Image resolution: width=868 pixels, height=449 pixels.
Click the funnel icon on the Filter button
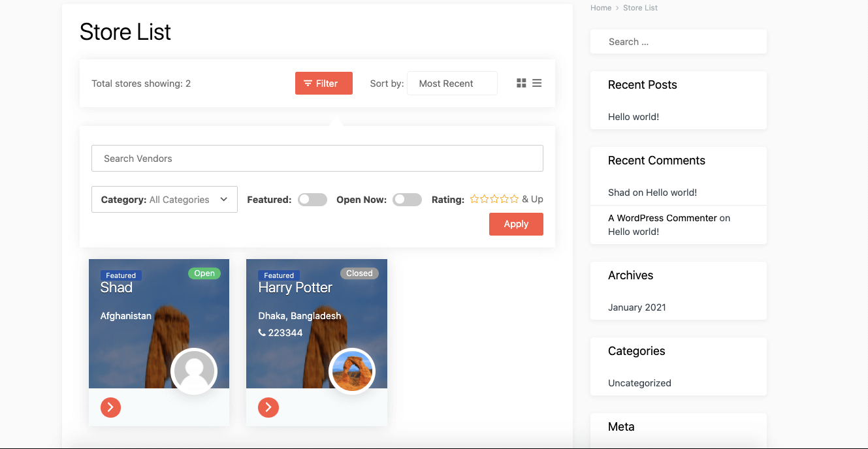click(308, 83)
